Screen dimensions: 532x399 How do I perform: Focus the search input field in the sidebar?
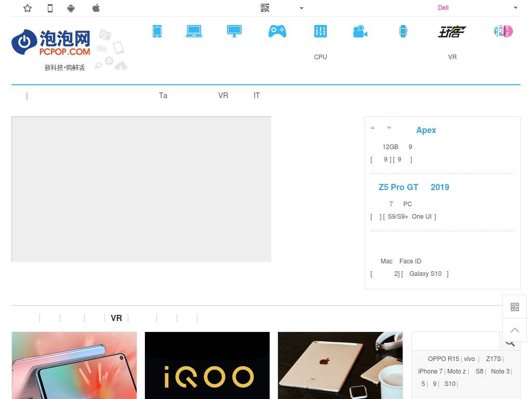tap(455, 341)
